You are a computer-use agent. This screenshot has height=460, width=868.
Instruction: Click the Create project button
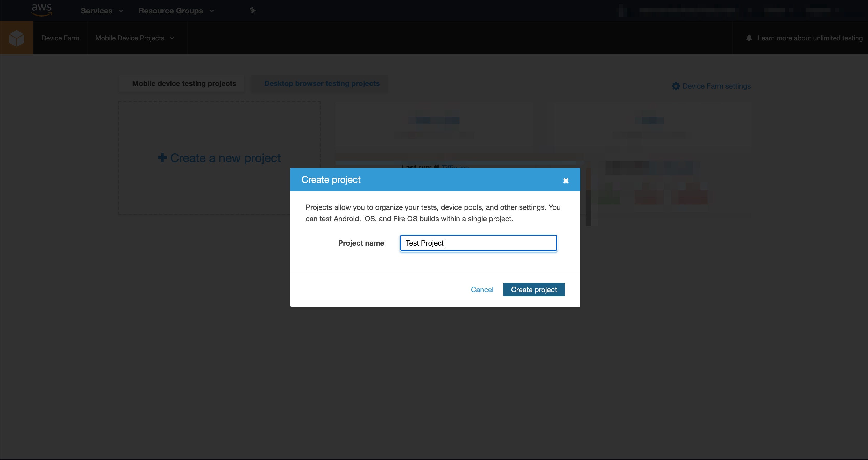pos(533,290)
